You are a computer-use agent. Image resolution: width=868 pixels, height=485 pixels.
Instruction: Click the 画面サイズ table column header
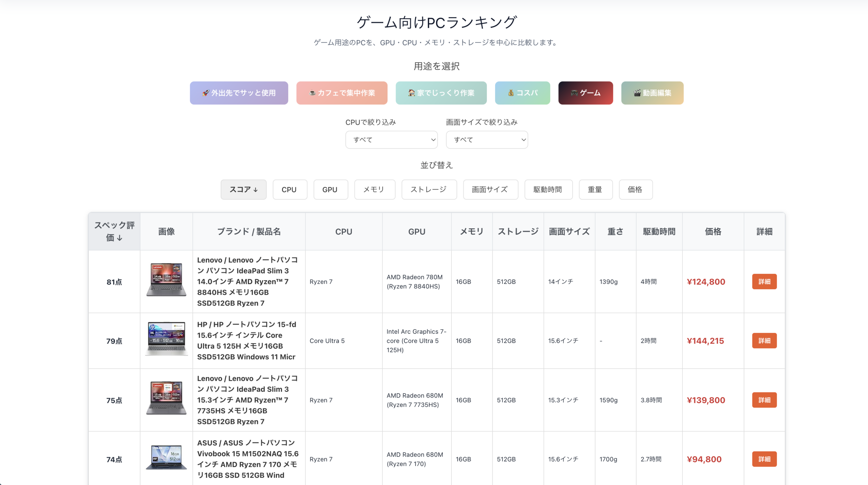click(569, 231)
